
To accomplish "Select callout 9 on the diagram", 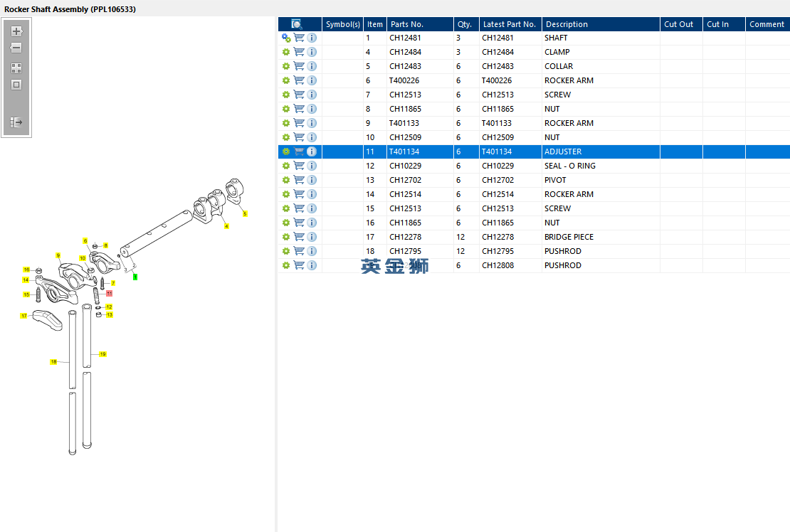I will [x=58, y=255].
